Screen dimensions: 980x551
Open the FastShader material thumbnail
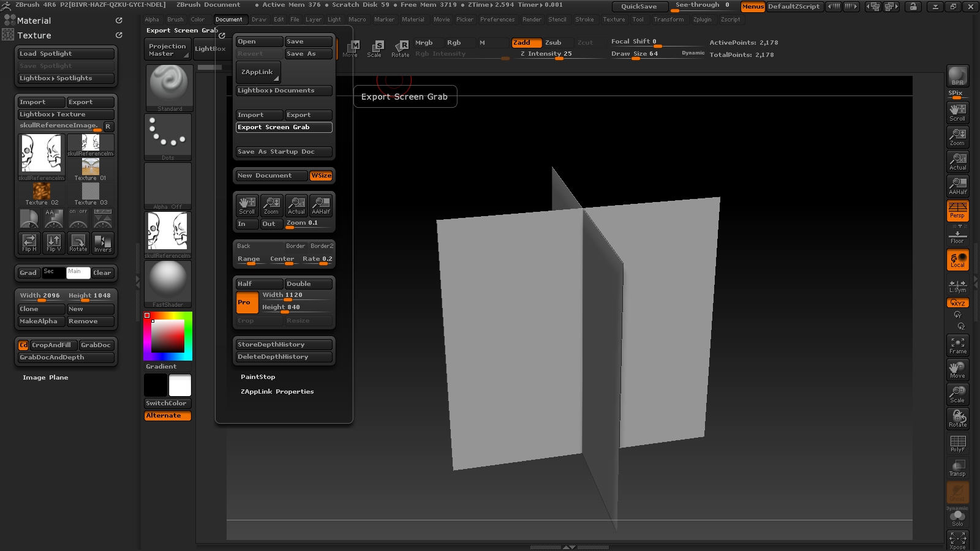click(168, 284)
